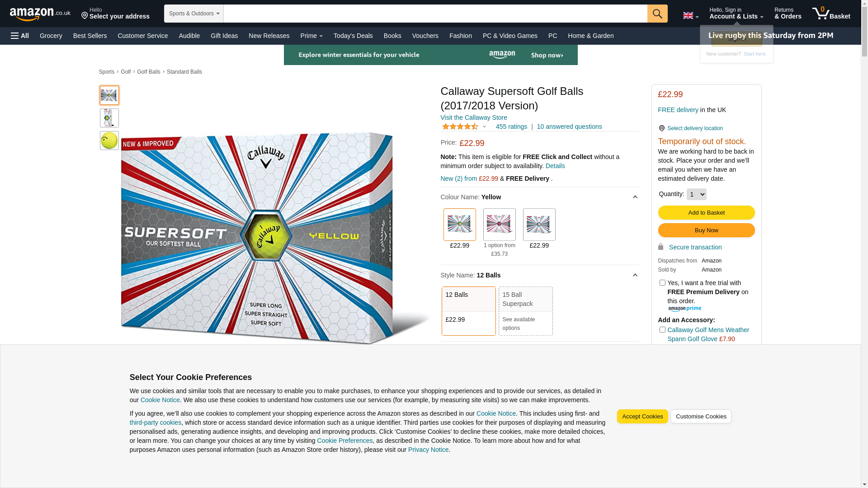The width and height of the screenshot is (868, 488).
Task: Open the All hamburger menu
Action: coord(20,36)
